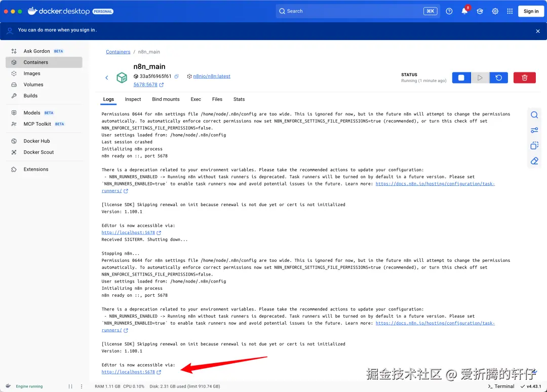547x392 pixels.
Task: Open the Learning center graduation cap icon
Action: pyautogui.click(x=480, y=11)
